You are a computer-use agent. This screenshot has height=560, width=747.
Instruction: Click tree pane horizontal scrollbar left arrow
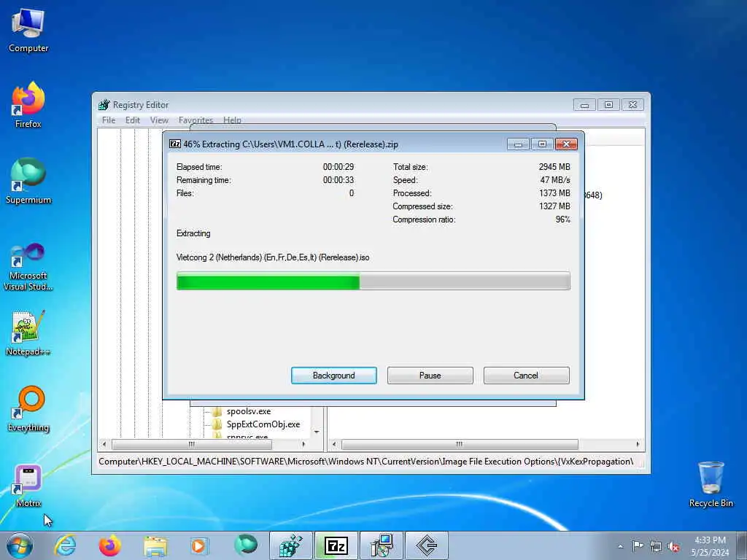click(x=104, y=444)
